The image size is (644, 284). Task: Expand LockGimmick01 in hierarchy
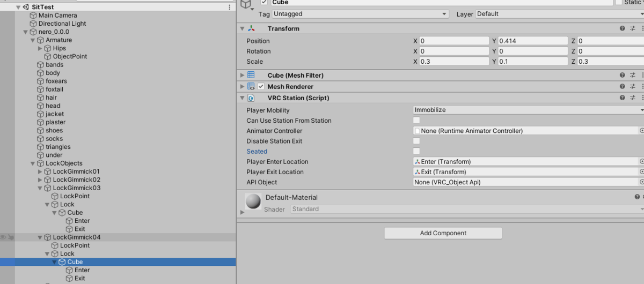40,171
